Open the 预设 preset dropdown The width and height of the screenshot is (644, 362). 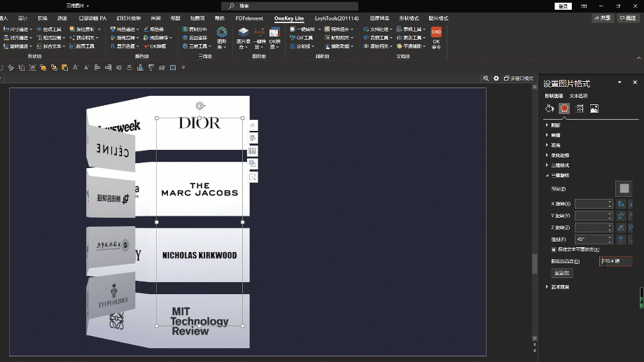coord(624,188)
